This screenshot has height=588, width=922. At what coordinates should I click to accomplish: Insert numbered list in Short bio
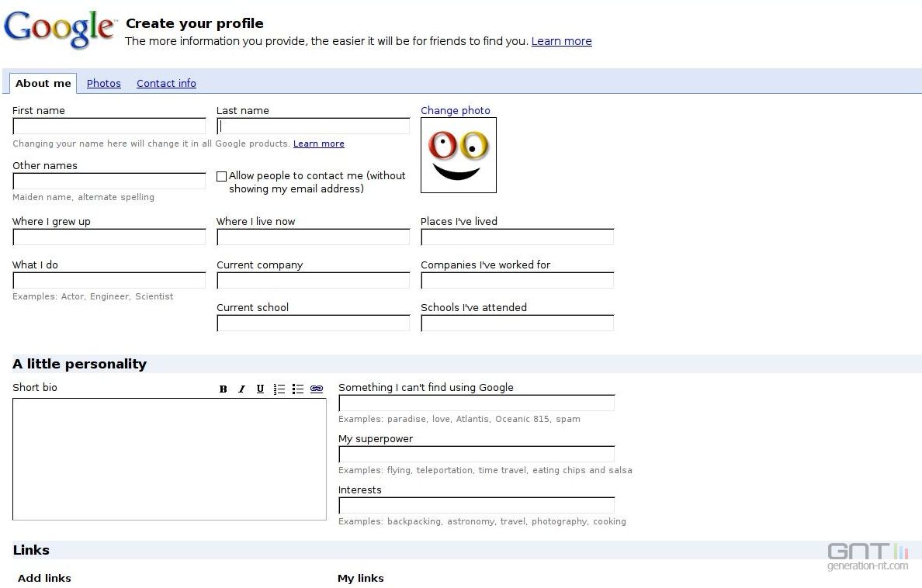pos(279,389)
